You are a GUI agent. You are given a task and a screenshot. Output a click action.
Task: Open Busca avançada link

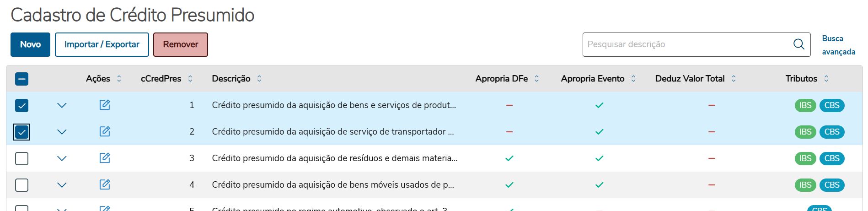point(838,45)
